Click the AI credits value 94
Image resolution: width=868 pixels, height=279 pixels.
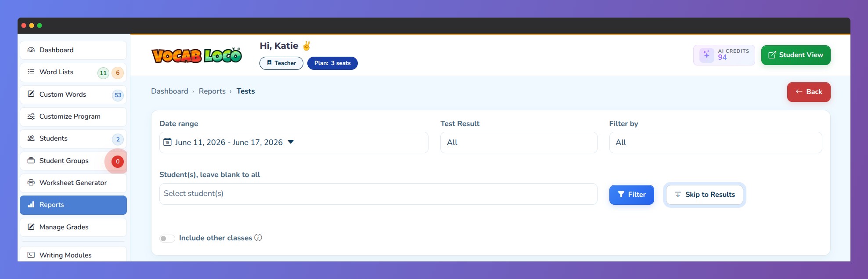pyautogui.click(x=722, y=58)
